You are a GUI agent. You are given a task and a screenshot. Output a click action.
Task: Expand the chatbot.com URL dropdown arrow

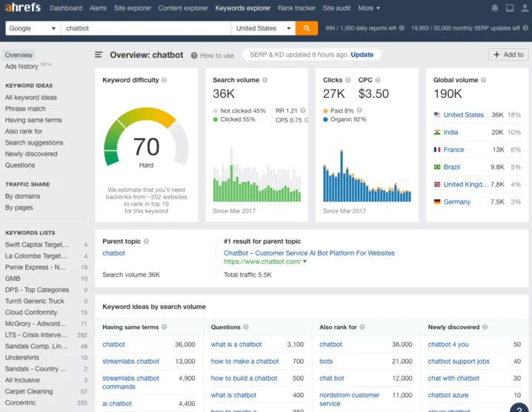pos(305,262)
